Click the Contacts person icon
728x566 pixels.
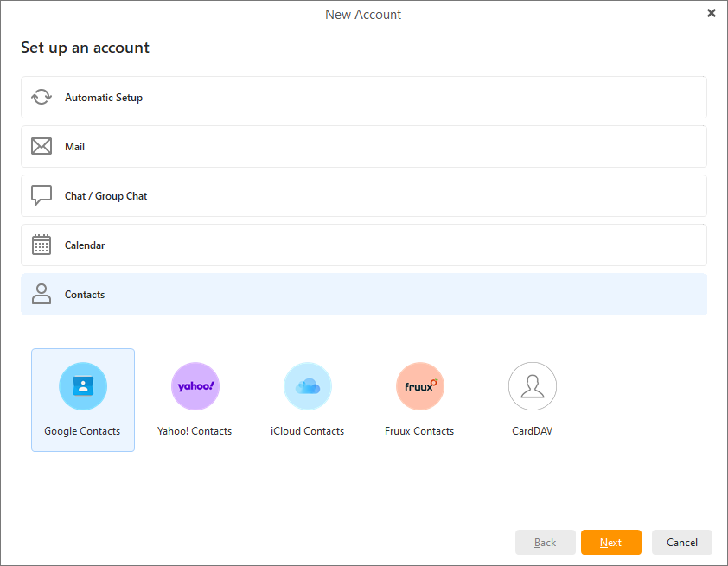42,295
